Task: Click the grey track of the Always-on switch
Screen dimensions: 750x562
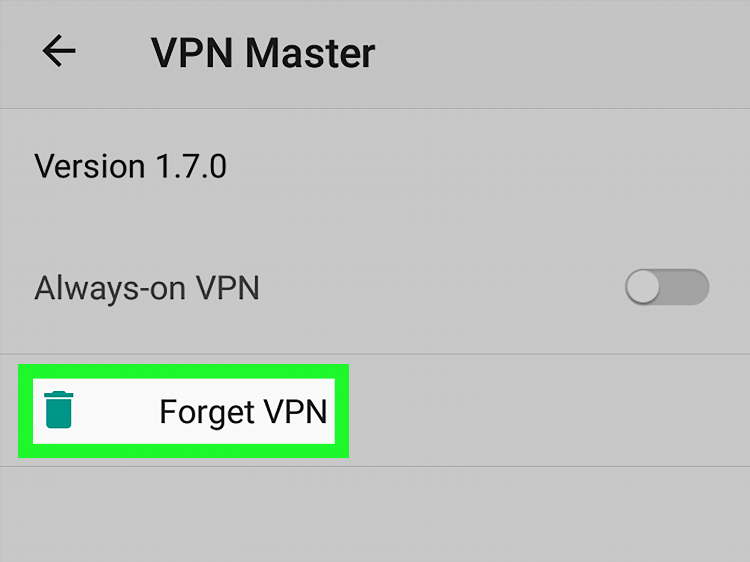Action: (685, 287)
